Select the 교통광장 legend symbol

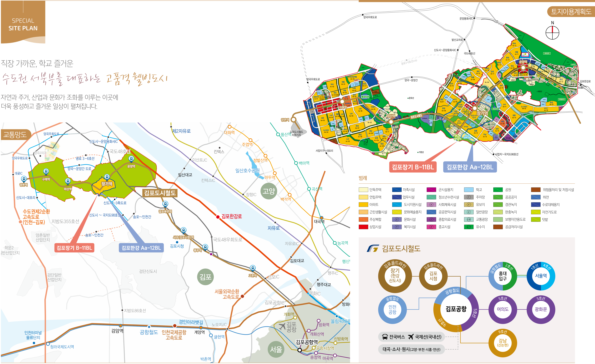pos(469,220)
